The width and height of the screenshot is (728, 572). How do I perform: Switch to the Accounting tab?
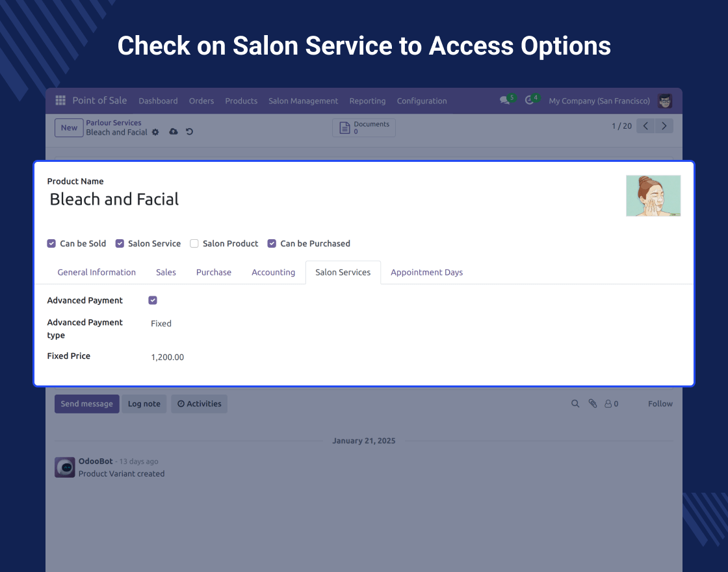tap(274, 272)
